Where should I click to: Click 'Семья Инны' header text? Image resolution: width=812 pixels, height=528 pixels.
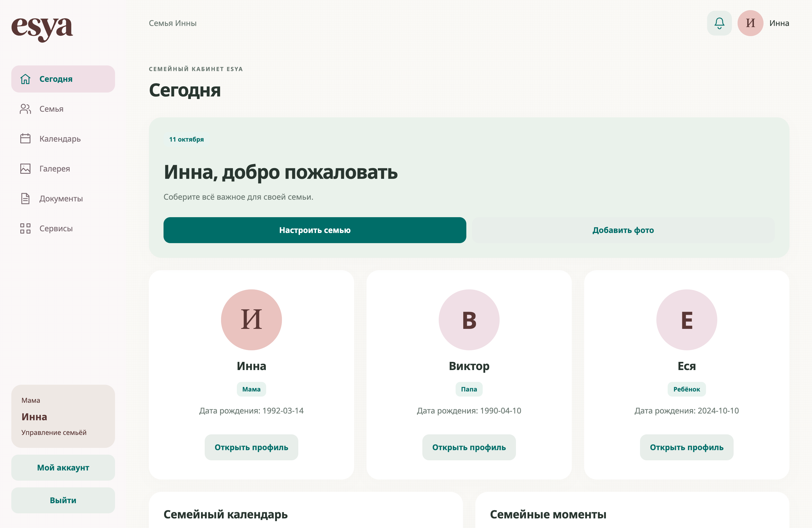[173, 23]
